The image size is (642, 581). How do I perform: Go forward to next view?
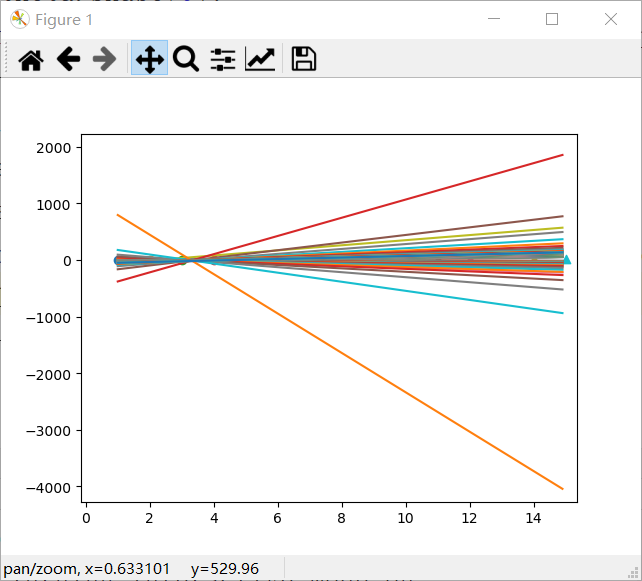[104, 60]
